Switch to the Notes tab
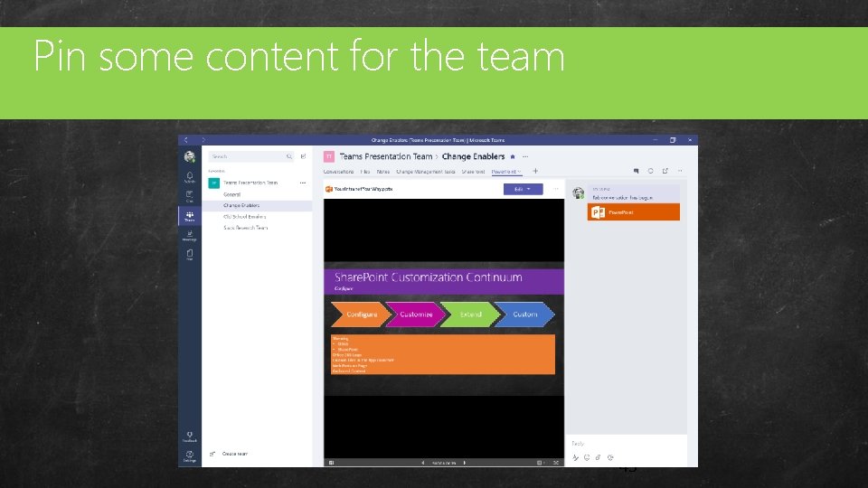This screenshot has height=488, width=868. [383, 172]
